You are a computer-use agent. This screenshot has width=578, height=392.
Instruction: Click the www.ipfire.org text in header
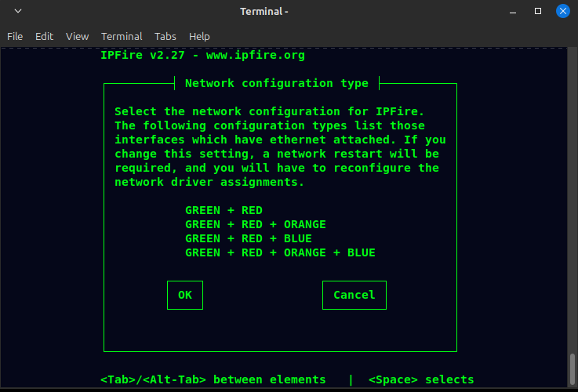[x=255, y=55]
